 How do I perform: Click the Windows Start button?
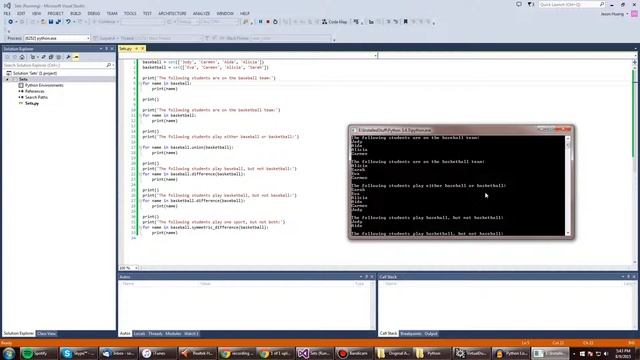click(x=9, y=353)
